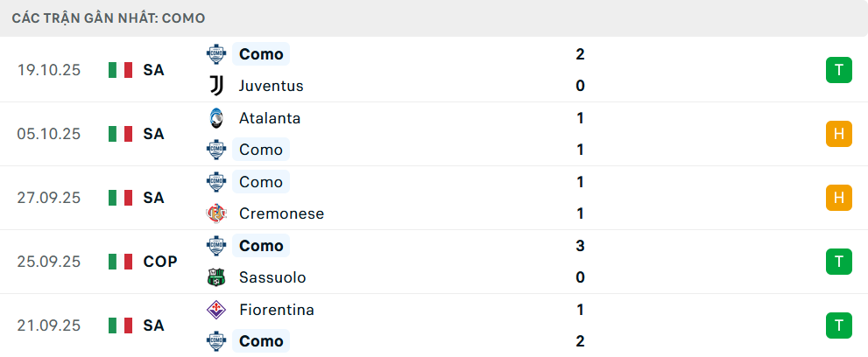Click the 21.09.25 match date
This screenshot has width=868, height=357.
[x=49, y=325]
